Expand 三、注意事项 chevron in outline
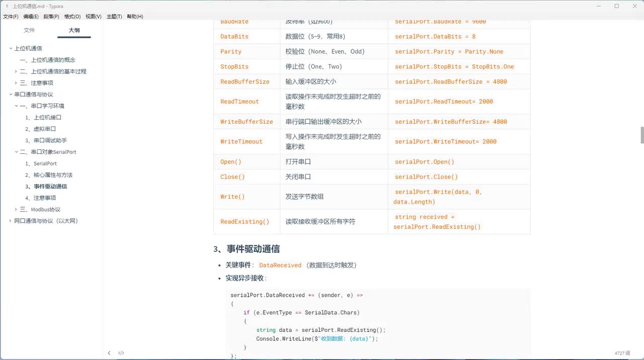The width and height of the screenshot is (644, 360). click(16, 83)
